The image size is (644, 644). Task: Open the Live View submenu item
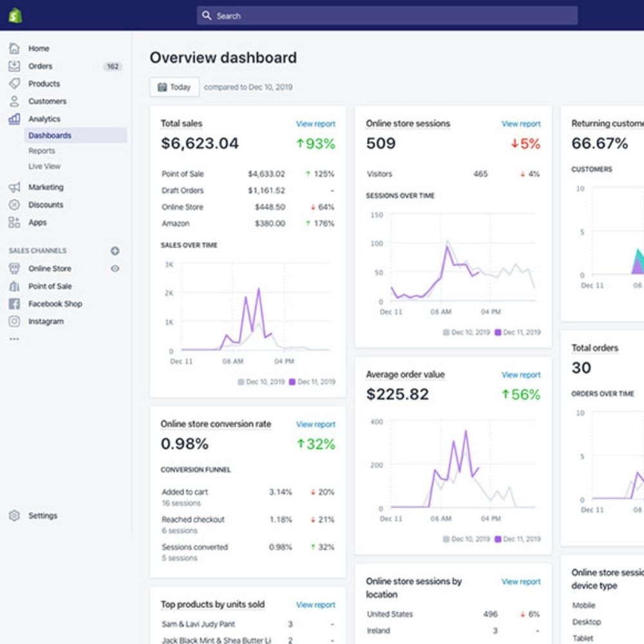(44, 166)
